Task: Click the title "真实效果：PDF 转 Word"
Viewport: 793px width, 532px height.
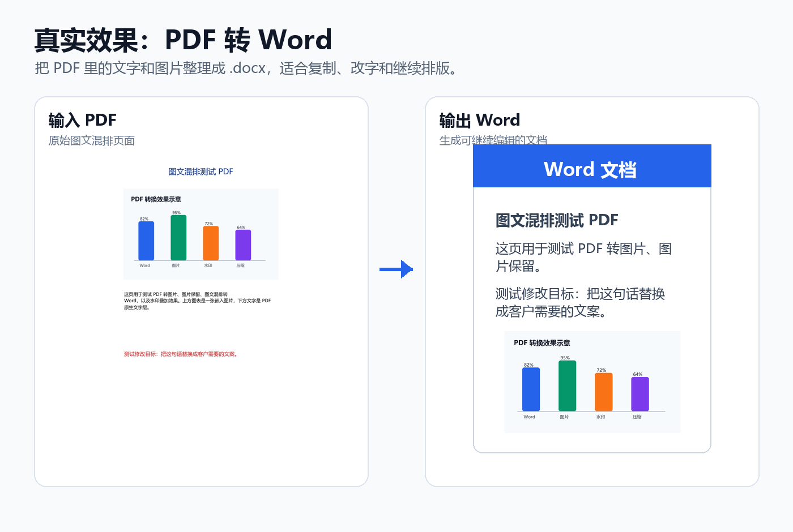Action: tap(183, 40)
